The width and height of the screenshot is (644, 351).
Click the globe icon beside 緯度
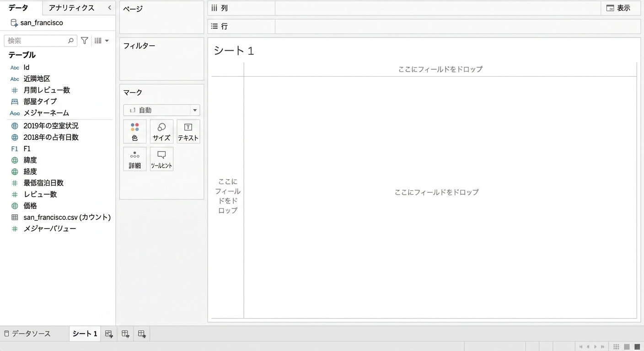[x=15, y=160]
